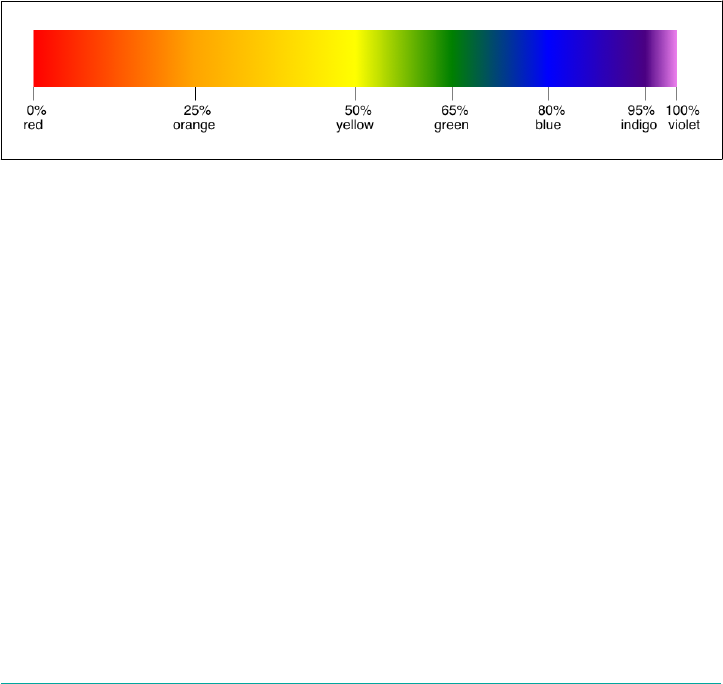
Task: Click the '65% green' label
Action: point(451,118)
